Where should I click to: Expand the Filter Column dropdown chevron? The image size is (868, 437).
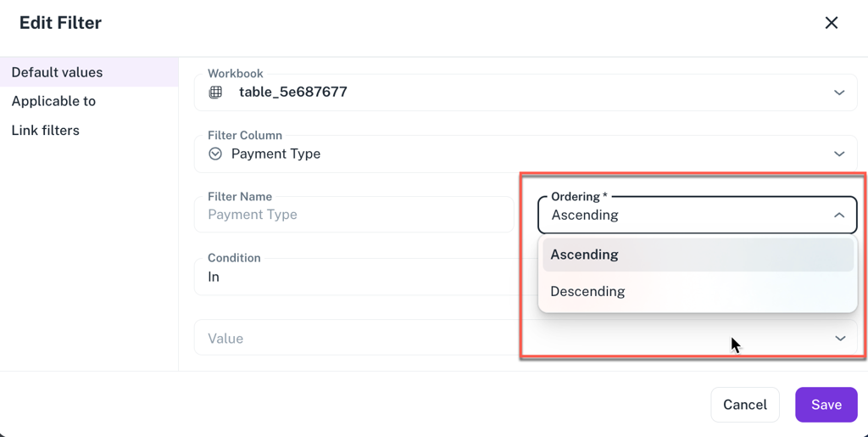(838, 154)
